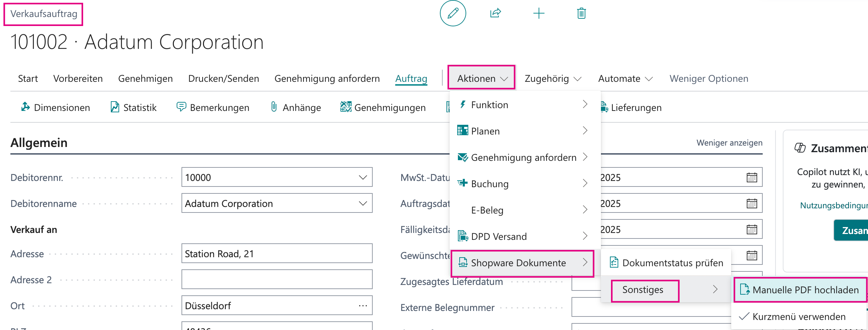Image resolution: width=868 pixels, height=330 pixels.
Task: Expand the Debitorennr. dropdown
Action: coord(363,177)
